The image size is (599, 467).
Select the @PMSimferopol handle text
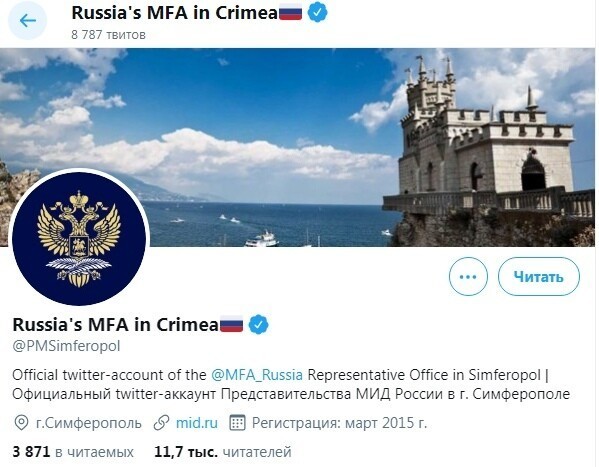[66, 346]
